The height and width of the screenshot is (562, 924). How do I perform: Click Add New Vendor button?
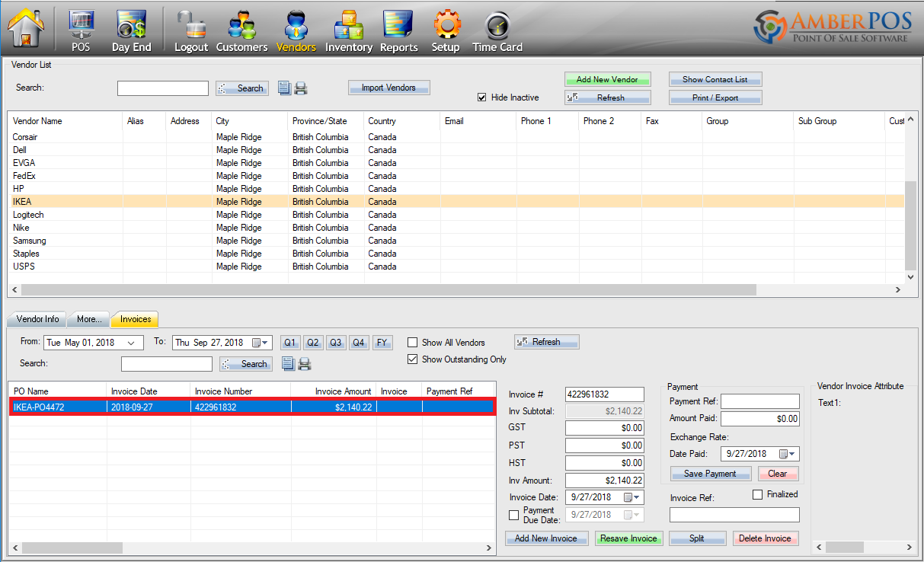tap(607, 79)
